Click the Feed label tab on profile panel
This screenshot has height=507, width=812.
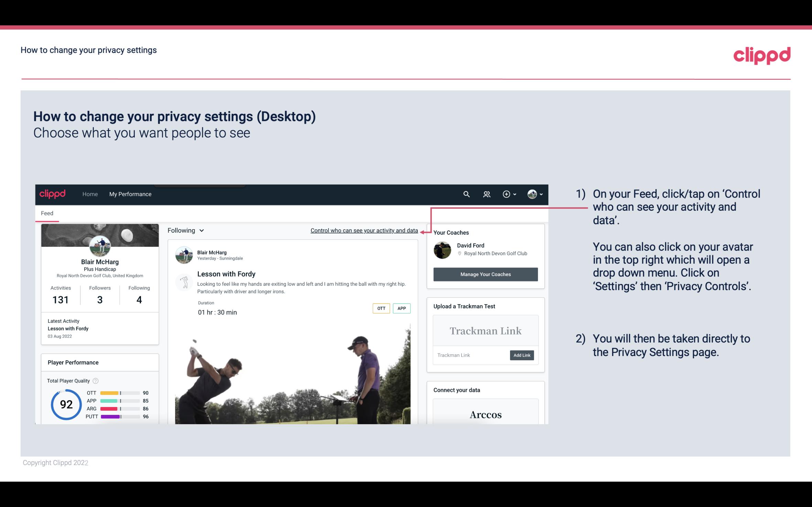[47, 213]
